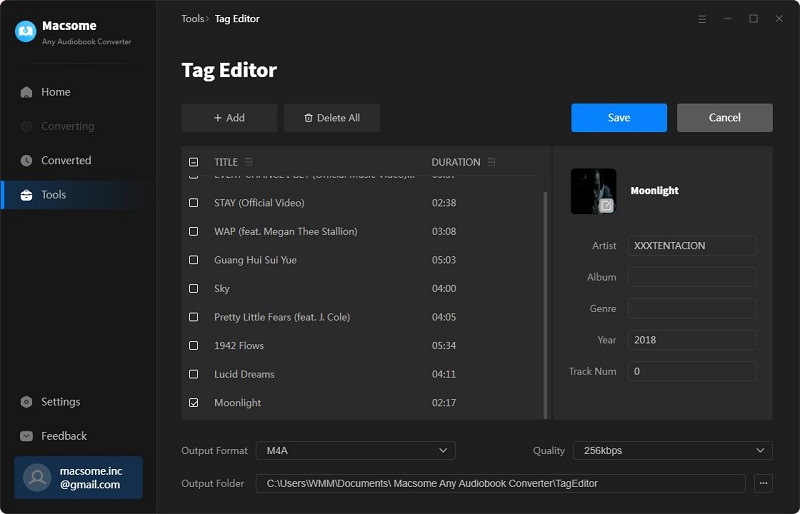Click the Home house icon
Screen dimensions: 800x514
pyautogui.click(x=26, y=92)
